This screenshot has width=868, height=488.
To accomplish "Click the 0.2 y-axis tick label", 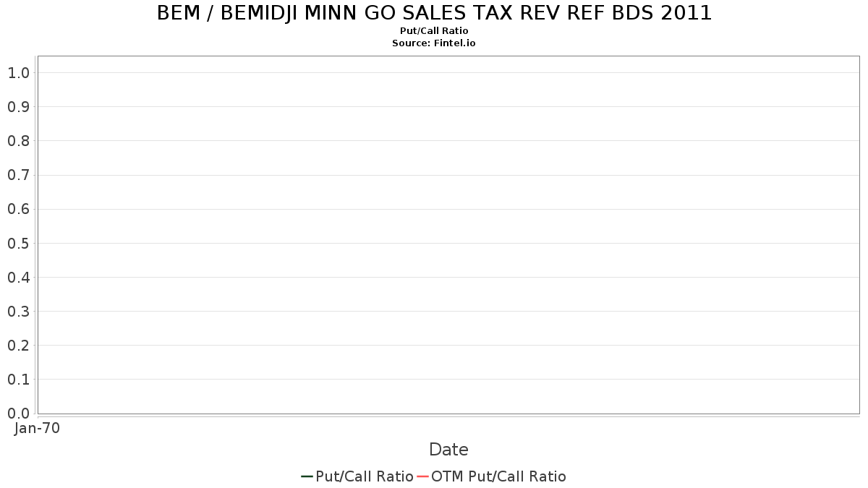I will click(18, 346).
